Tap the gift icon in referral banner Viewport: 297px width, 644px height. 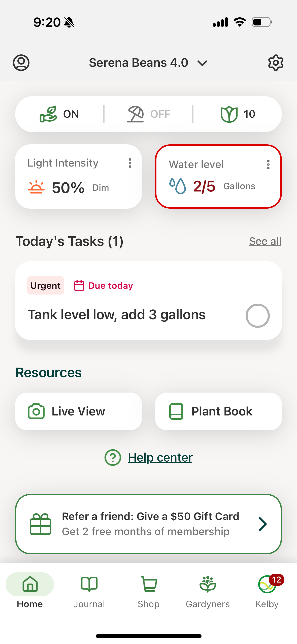click(x=41, y=524)
